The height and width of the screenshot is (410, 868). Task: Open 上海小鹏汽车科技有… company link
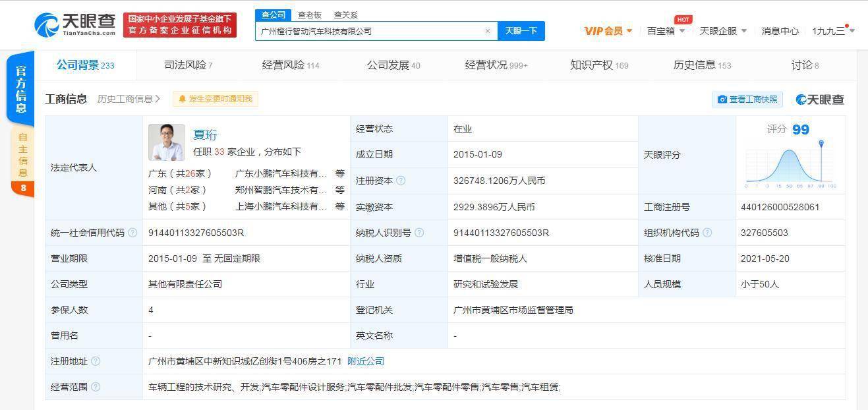coord(281,206)
